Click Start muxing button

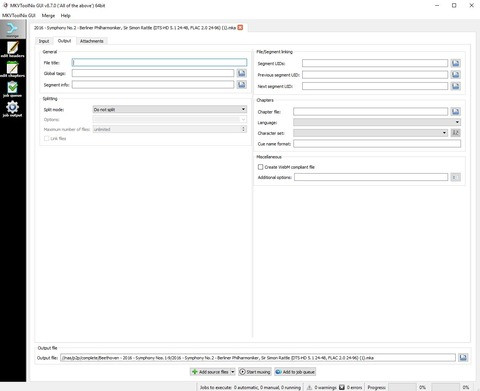255,372
